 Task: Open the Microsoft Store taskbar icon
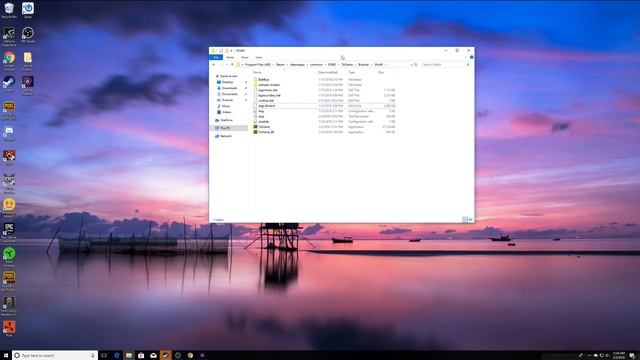pos(141,356)
